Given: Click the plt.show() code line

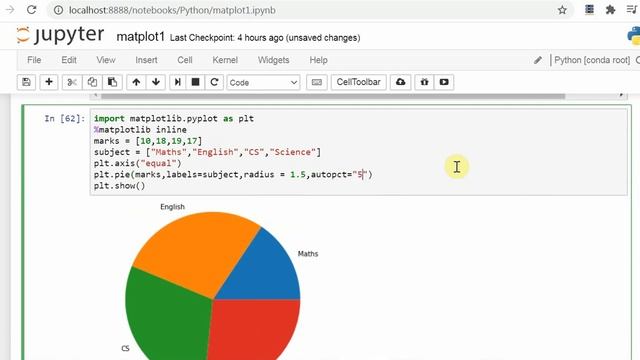Looking at the screenshot, I should tap(120, 186).
